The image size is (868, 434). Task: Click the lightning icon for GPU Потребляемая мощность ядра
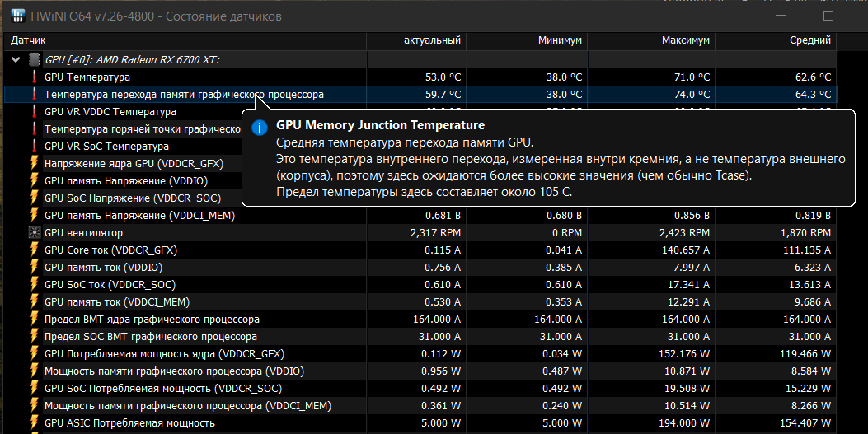point(35,354)
